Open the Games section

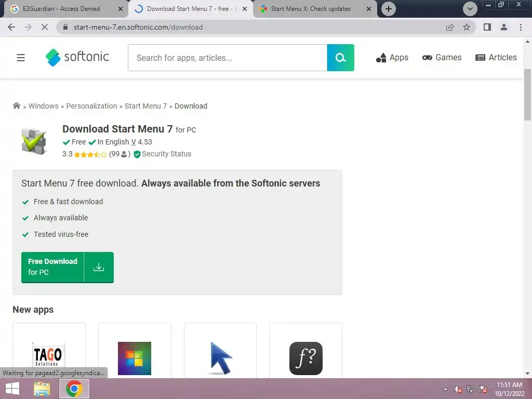(442, 57)
